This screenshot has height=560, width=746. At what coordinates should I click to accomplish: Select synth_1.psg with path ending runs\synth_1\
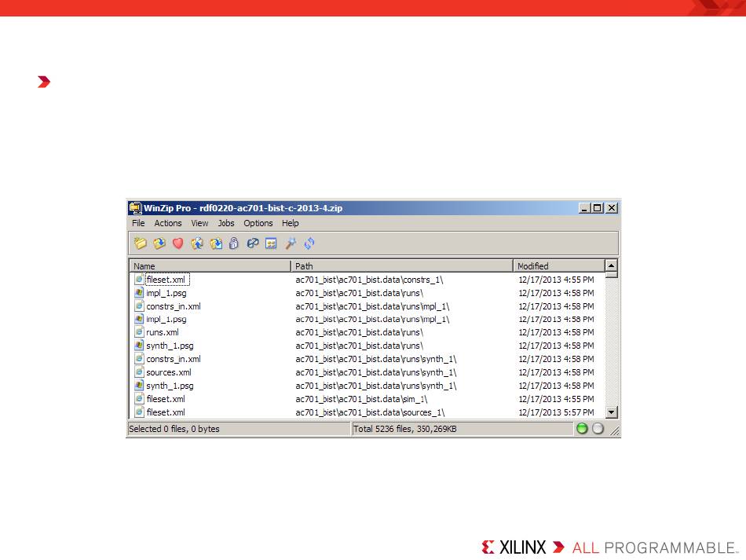170,386
